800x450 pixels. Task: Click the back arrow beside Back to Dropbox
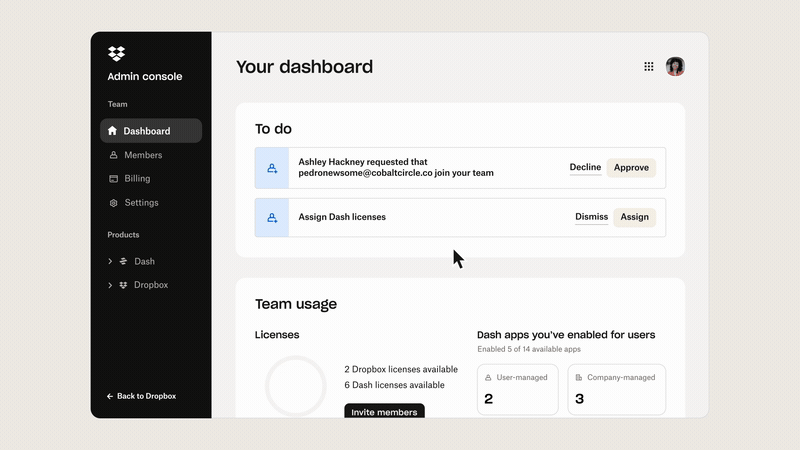pyautogui.click(x=110, y=396)
